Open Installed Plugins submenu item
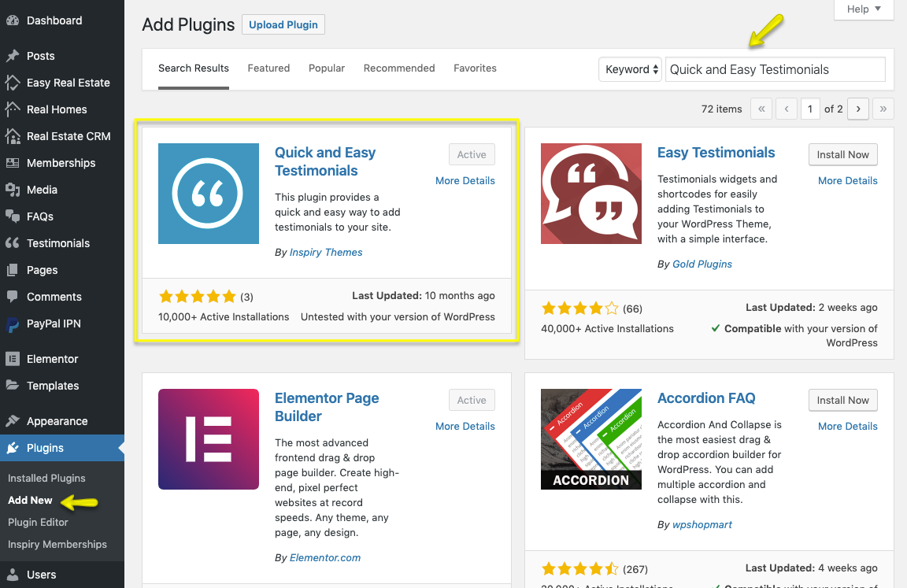 46,478
